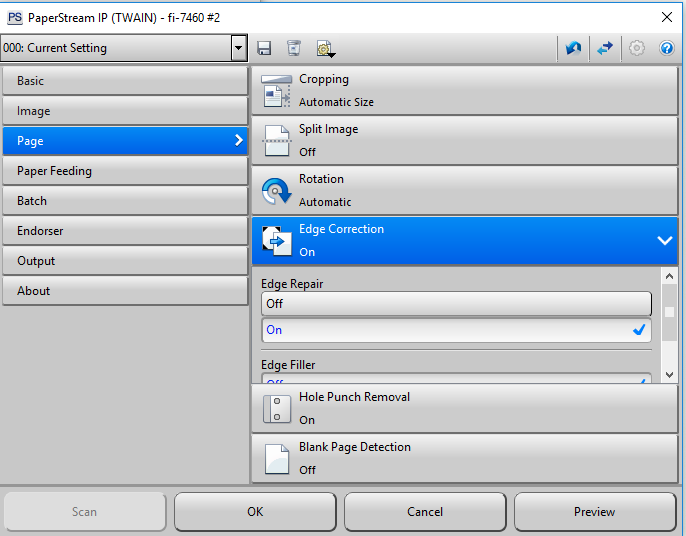Click the two-arrow switch mode icon
The image size is (686, 536).
tap(605, 48)
